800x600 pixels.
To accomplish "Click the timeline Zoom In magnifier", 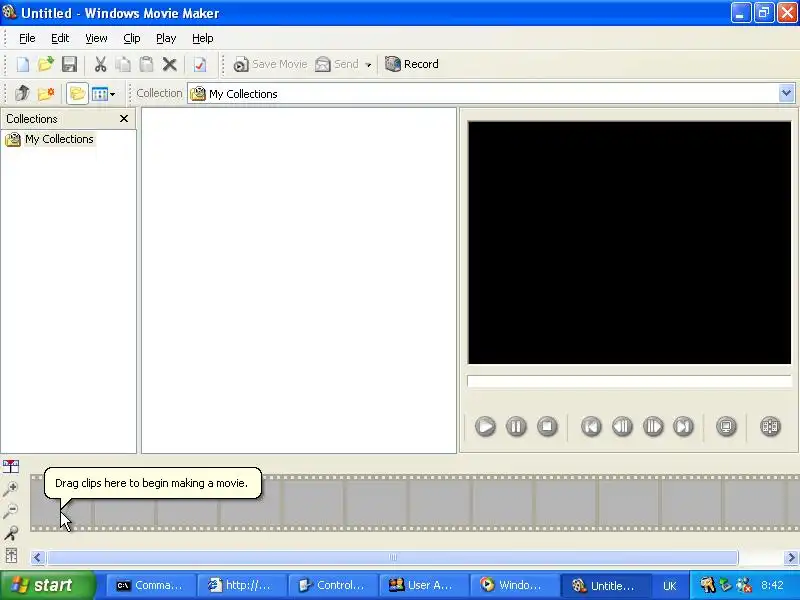I will click(x=11, y=489).
